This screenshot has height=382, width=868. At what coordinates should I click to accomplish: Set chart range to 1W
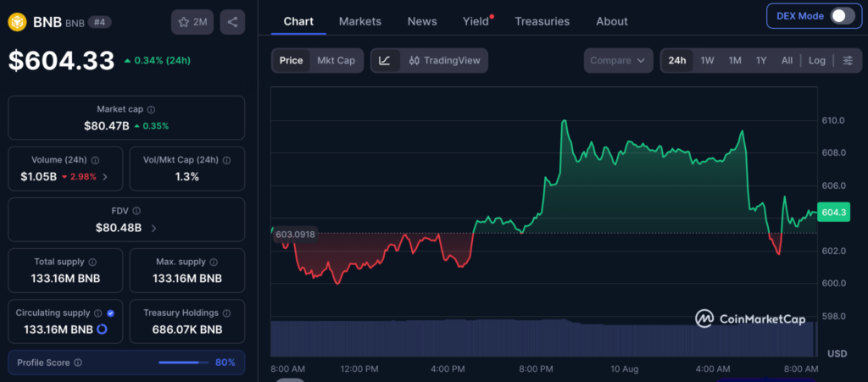pyautogui.click(x=708, y=61)
